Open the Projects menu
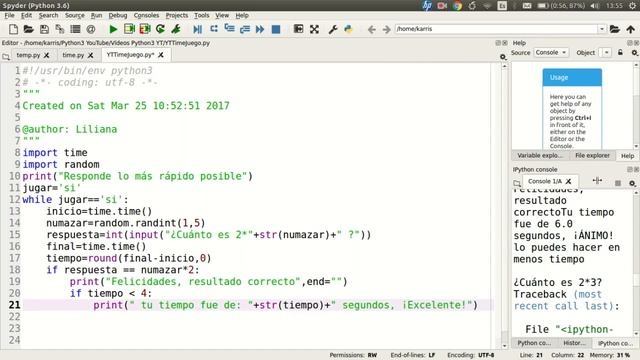Image resolution: width=640 pixels, height=360 pixels. pos(177,15)
